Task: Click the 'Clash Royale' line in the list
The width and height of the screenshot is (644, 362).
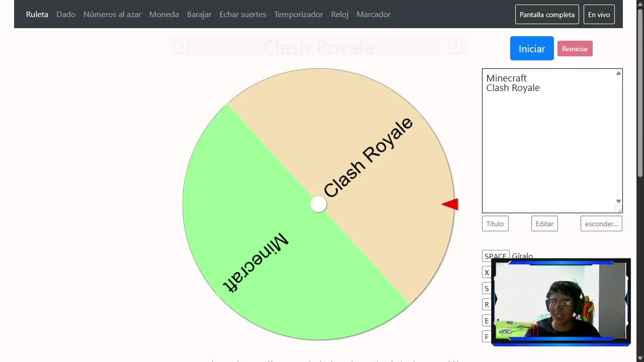Action: click(513, 88)
